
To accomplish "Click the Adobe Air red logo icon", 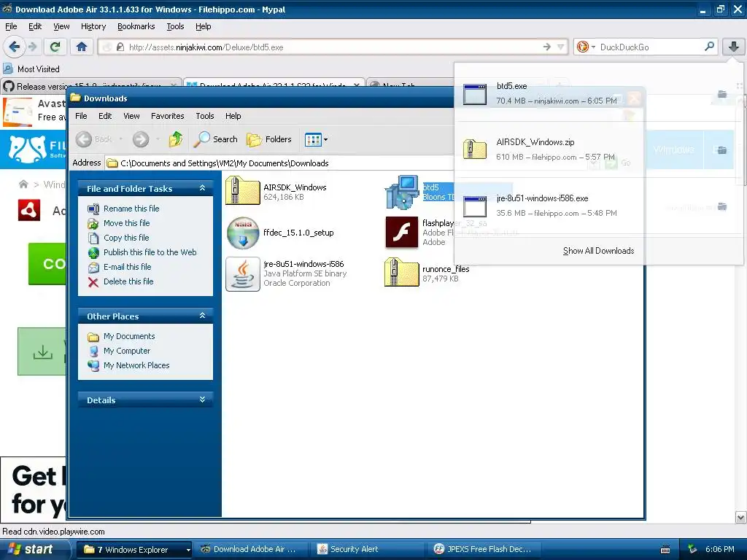I will click(x=29, y=210).
